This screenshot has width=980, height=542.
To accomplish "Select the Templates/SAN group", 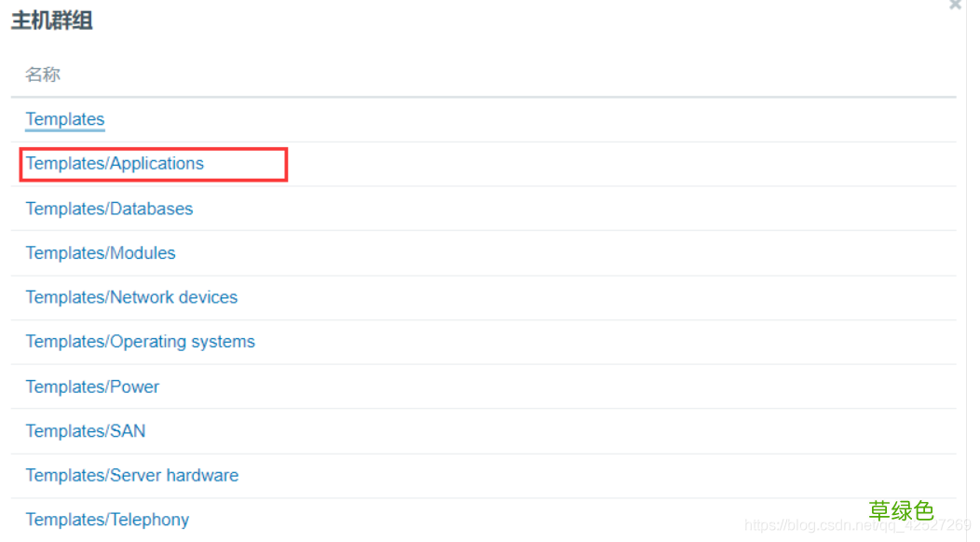I will (86, 431).
